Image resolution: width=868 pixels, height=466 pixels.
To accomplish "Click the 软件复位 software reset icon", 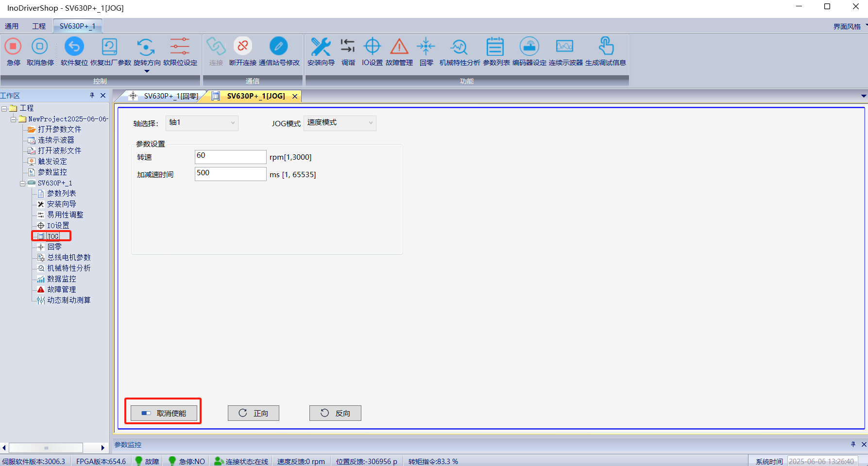I will point(74,47).
